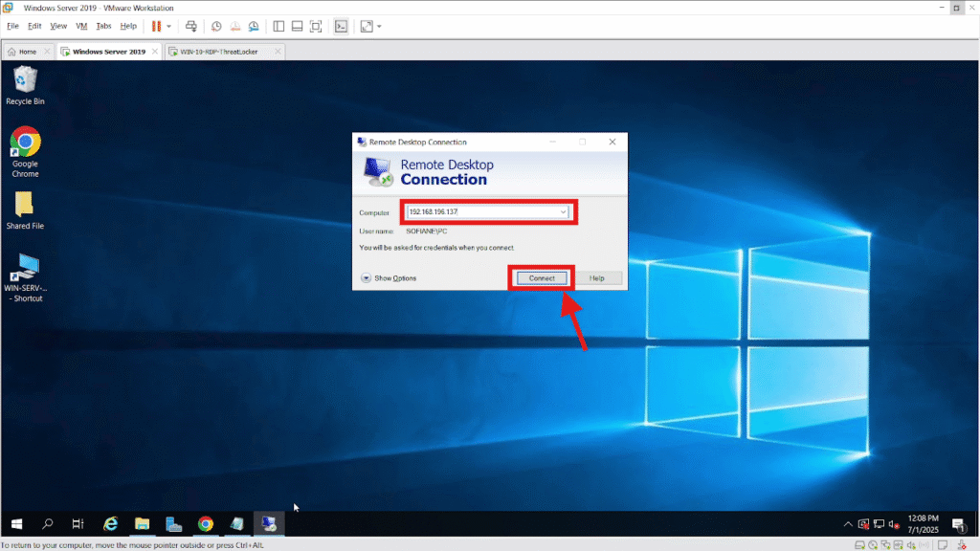This screenshot has width=980, height=551.
Task: Click the muted speaker volume tray icon
Action: (x=894, y=524)
